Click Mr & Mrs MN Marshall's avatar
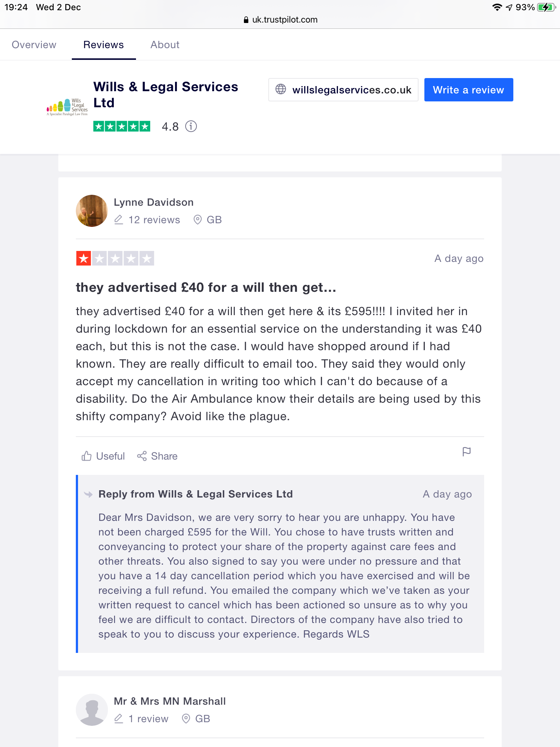The width and height of the screenshot is (560, 747). tap(92, 710)
